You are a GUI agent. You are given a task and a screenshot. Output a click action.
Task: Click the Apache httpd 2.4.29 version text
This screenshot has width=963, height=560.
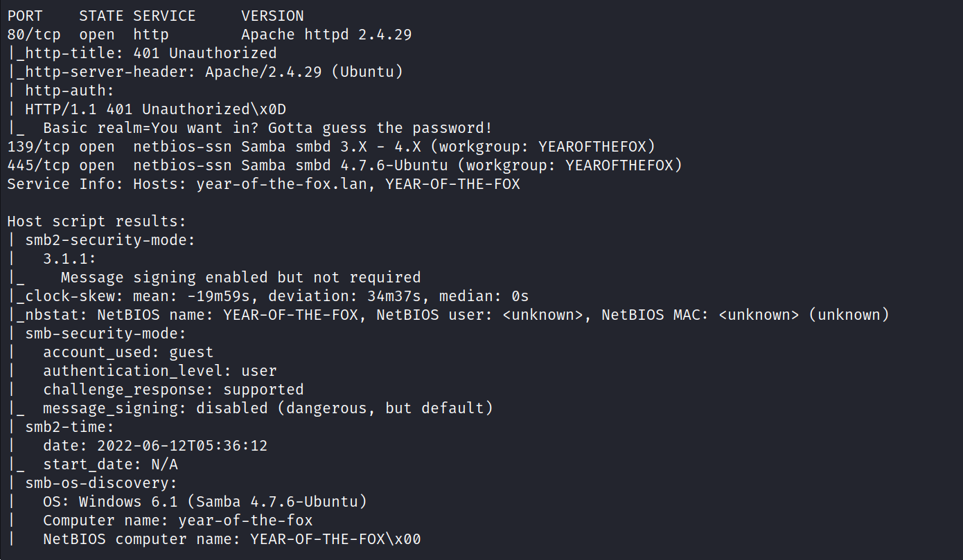coord(326,34)
